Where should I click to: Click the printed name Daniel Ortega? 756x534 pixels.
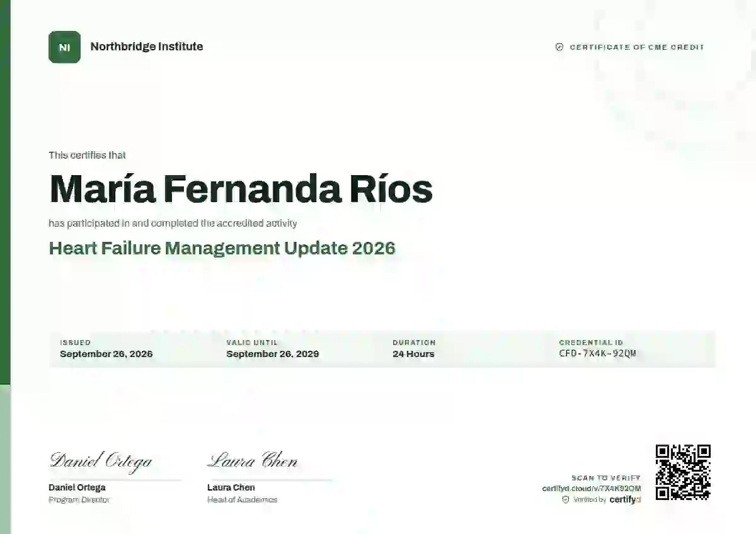(x=77, y=487)
